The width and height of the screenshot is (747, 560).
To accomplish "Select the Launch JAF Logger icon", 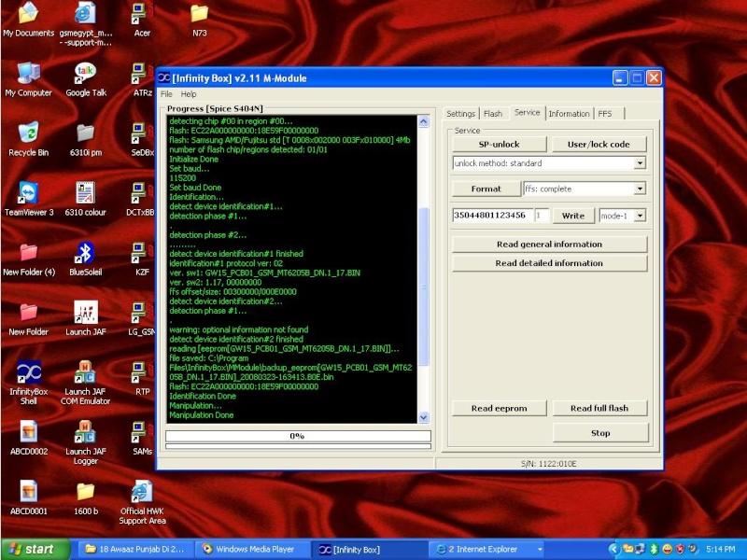I will point(86,442).
